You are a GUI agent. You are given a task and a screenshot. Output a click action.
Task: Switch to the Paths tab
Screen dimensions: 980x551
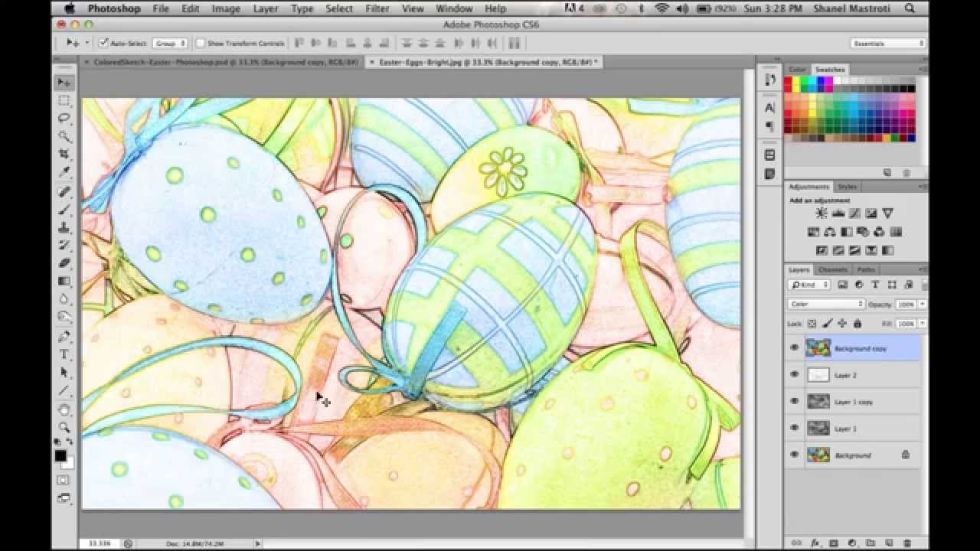(x=866, y=269)
